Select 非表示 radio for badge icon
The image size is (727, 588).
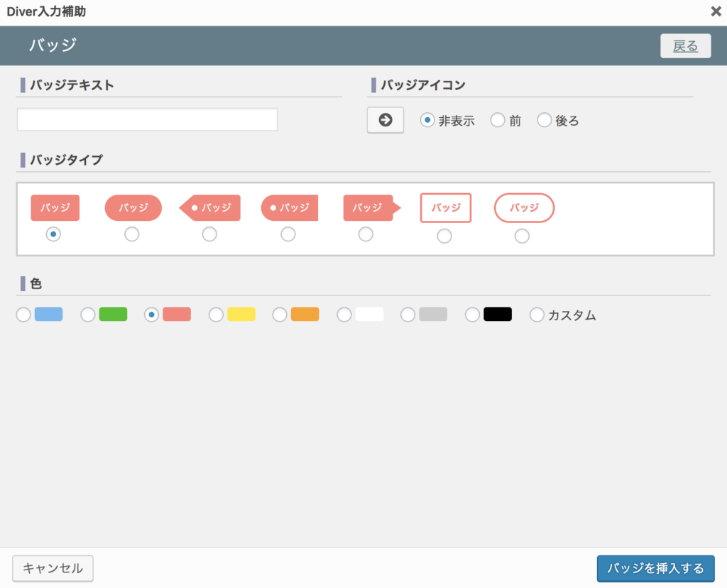(x=427, y=121)
